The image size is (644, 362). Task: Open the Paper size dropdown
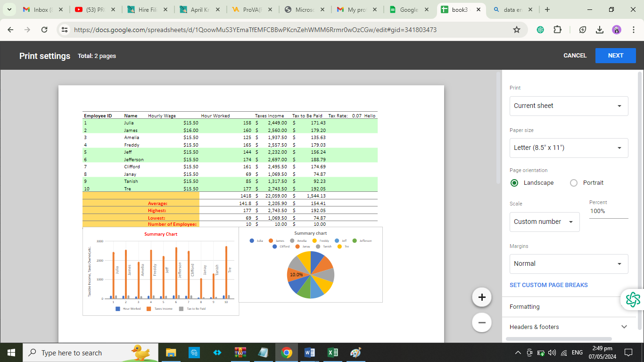pos(569,148)
